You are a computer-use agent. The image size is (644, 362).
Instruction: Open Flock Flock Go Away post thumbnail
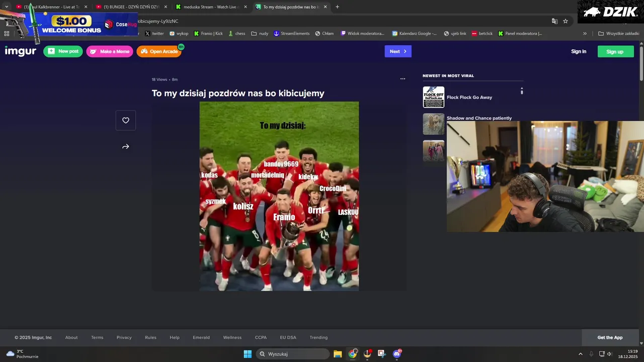[433, 97]
